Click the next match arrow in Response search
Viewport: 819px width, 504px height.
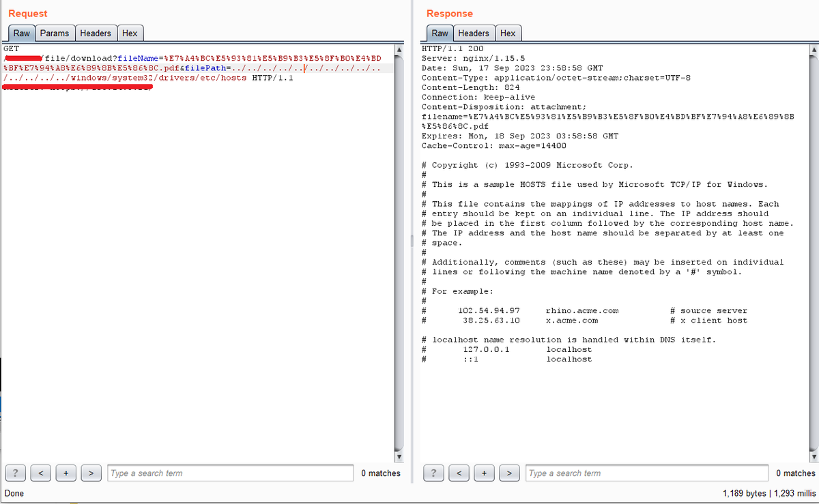click(x=510, y=473)
